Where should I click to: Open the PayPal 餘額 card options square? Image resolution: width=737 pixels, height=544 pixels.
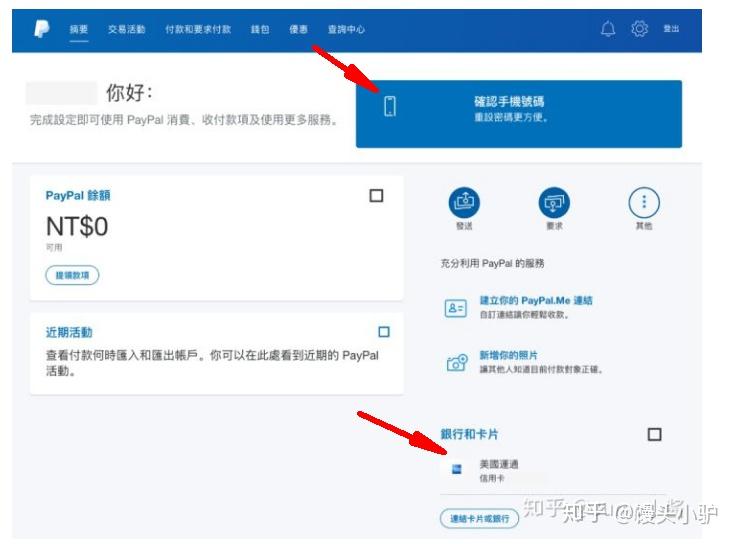[x=376, y=196]
